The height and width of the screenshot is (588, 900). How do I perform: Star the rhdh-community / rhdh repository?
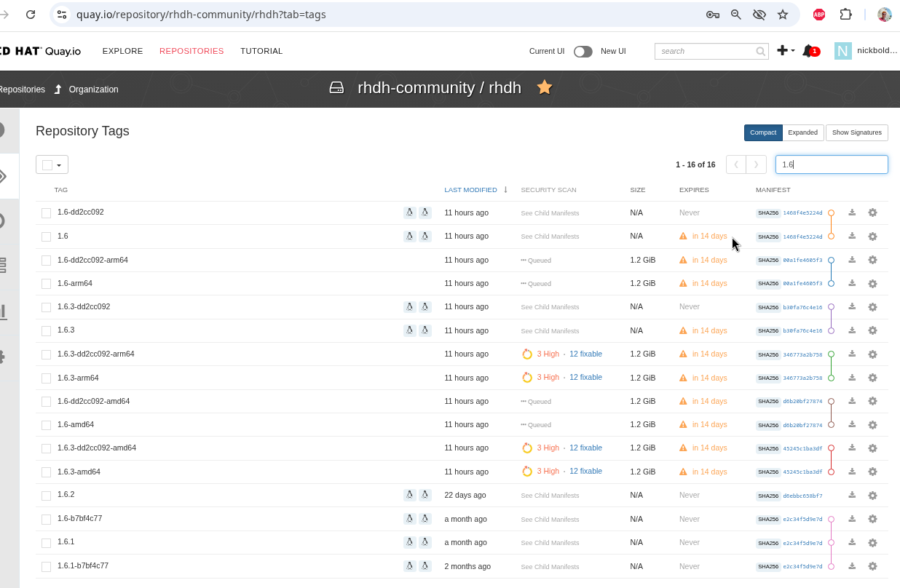point(545,87)
